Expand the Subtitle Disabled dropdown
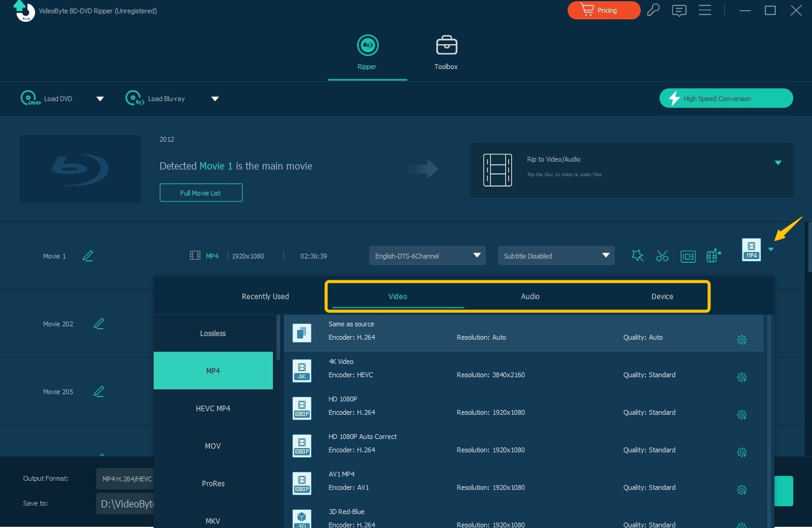 (555, 256)
